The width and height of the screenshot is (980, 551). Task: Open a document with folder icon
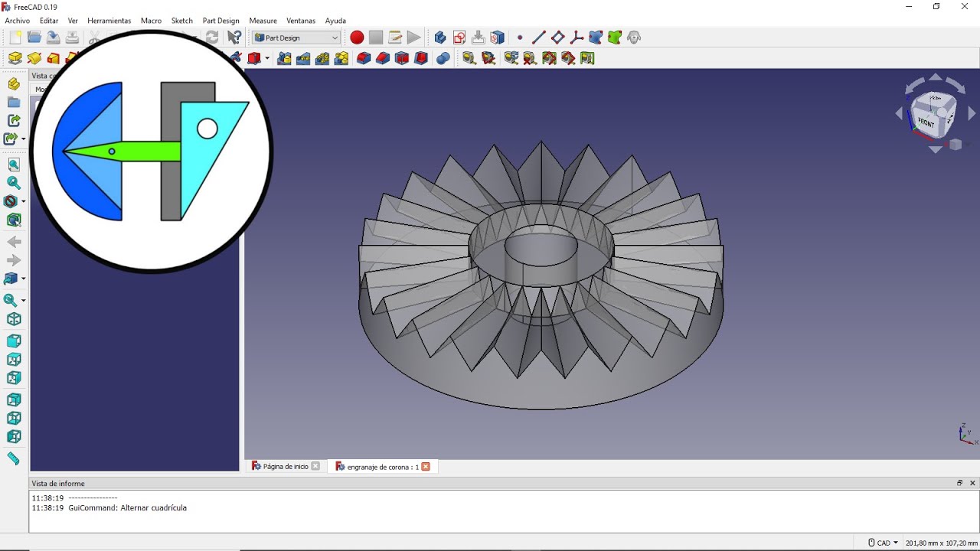click(x=34, y=37)
